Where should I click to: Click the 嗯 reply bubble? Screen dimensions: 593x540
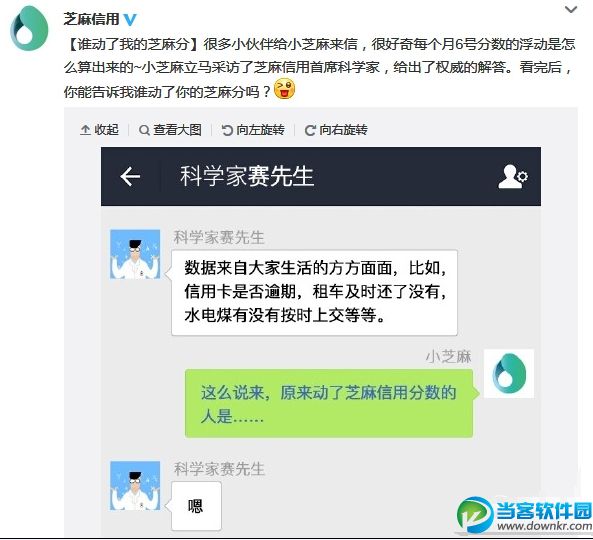coord(196,506)
